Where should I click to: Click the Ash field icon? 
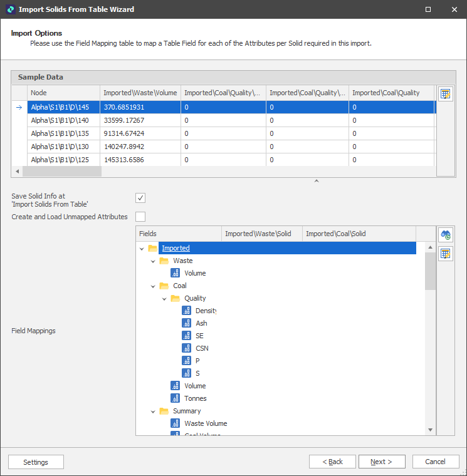tap(187, 323)
